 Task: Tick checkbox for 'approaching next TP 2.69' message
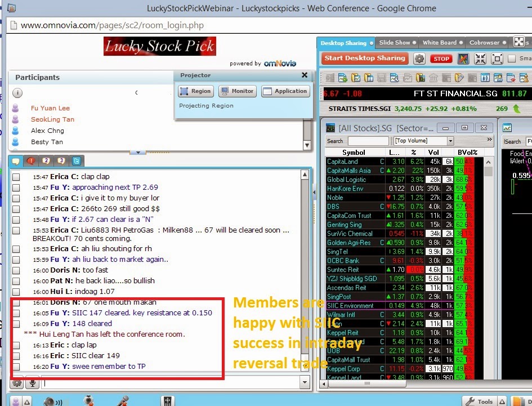[x=16, y=188]
